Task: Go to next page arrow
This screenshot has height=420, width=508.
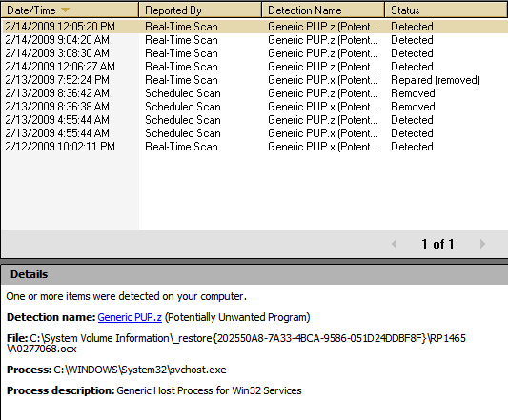Action: tap(482, 244)
